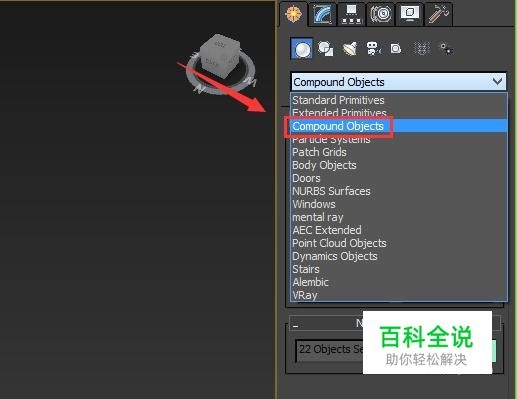
Task: Choose Dynamics Objects from the list
Action: coord(399,256)
